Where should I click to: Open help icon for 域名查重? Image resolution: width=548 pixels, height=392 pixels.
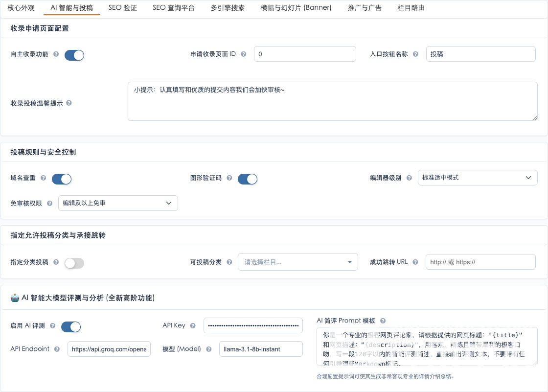click(x=44, y=178)
